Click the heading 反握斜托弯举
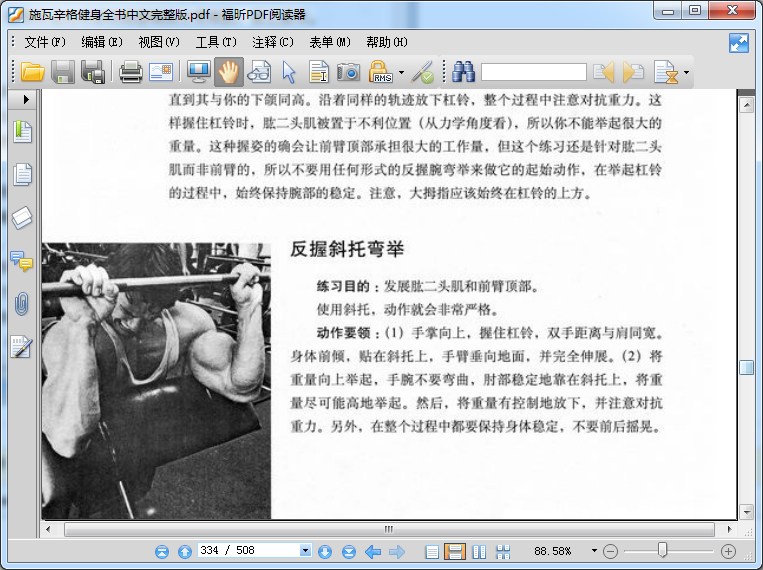The width and height of the screenshot is (763, 570). click(x=347, y=249)
